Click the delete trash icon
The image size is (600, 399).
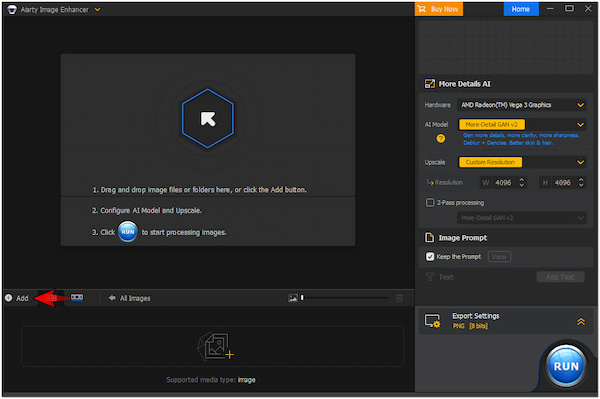(x=399, y=298)
